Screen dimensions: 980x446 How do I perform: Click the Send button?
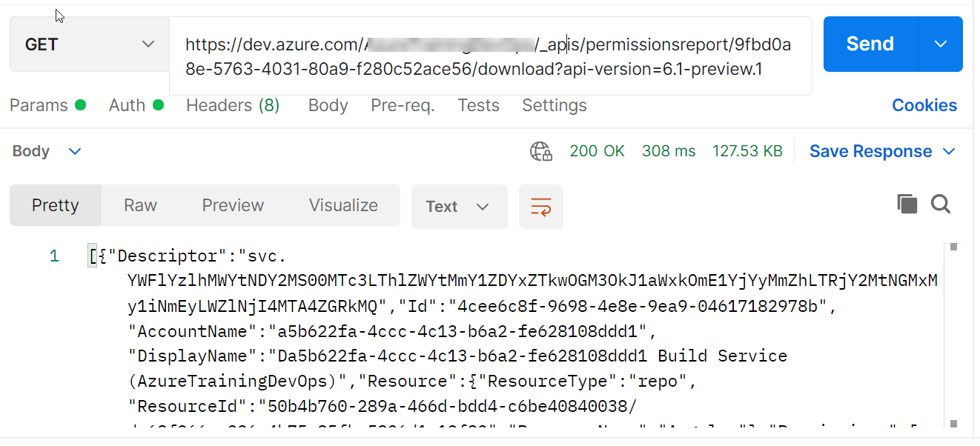point(869,44)
